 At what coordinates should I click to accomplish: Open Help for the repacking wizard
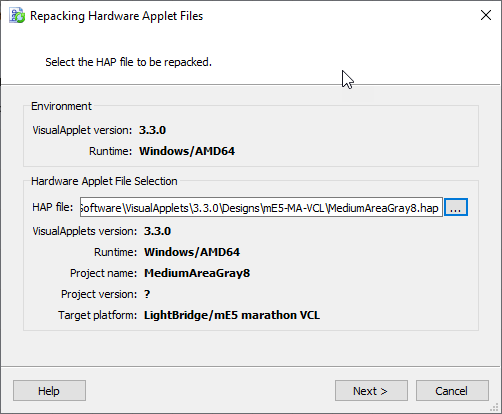click(49, 391)
